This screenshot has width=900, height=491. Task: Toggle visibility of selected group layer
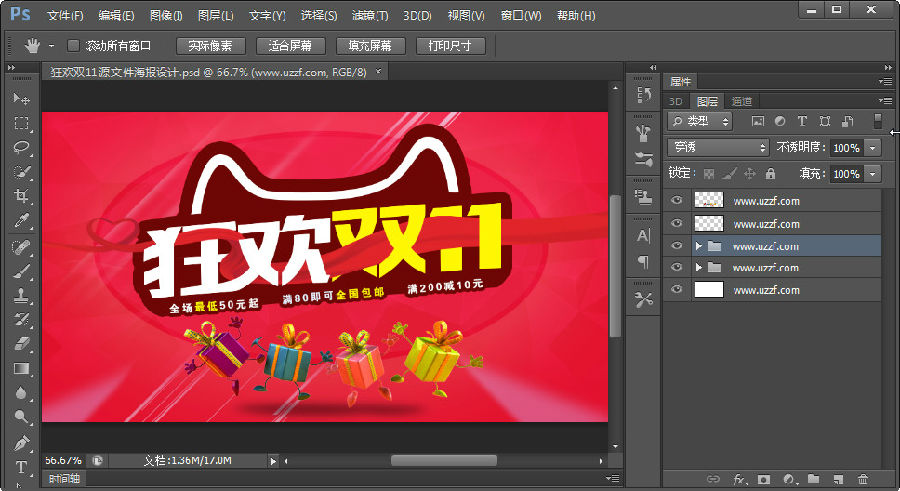[x=677, y=245]
